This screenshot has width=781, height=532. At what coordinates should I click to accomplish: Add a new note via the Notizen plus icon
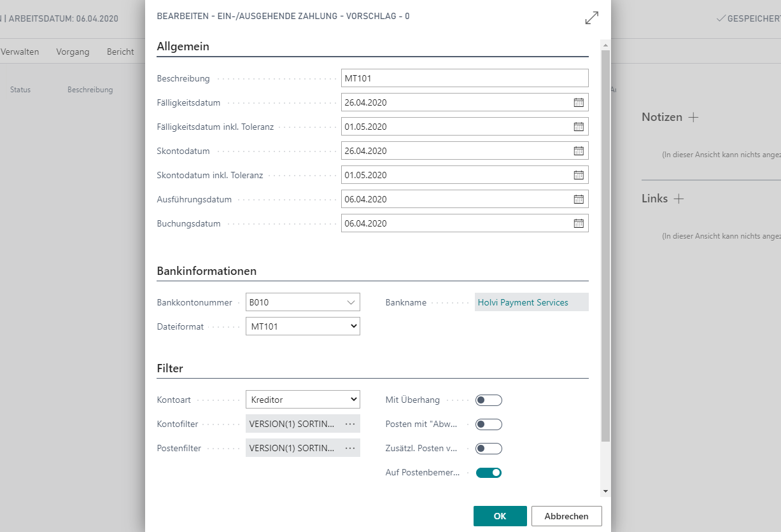(x=693, y=116)
